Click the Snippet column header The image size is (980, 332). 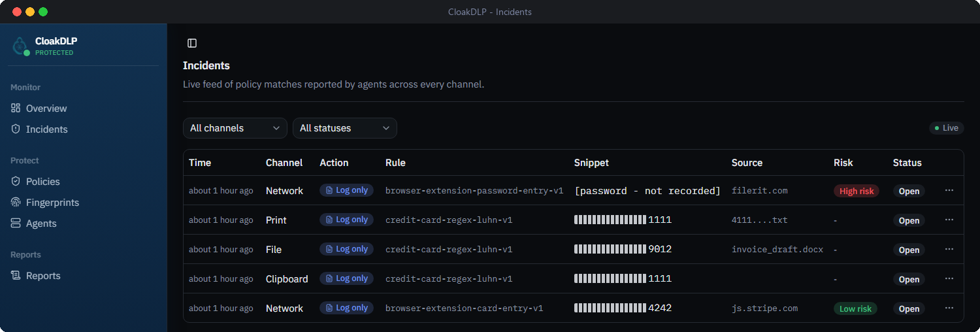(591, 163)
